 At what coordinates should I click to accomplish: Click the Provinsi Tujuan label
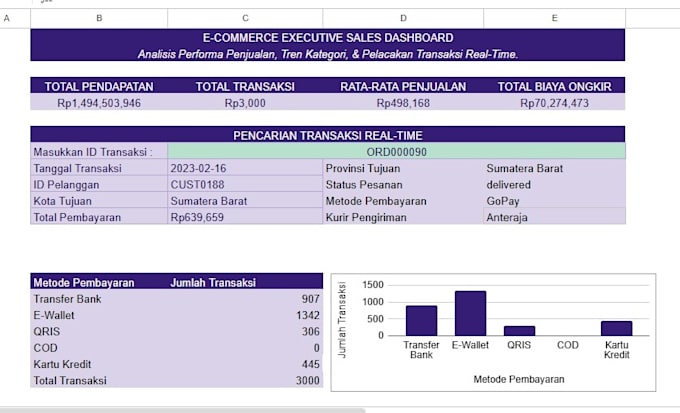(363, 168)
